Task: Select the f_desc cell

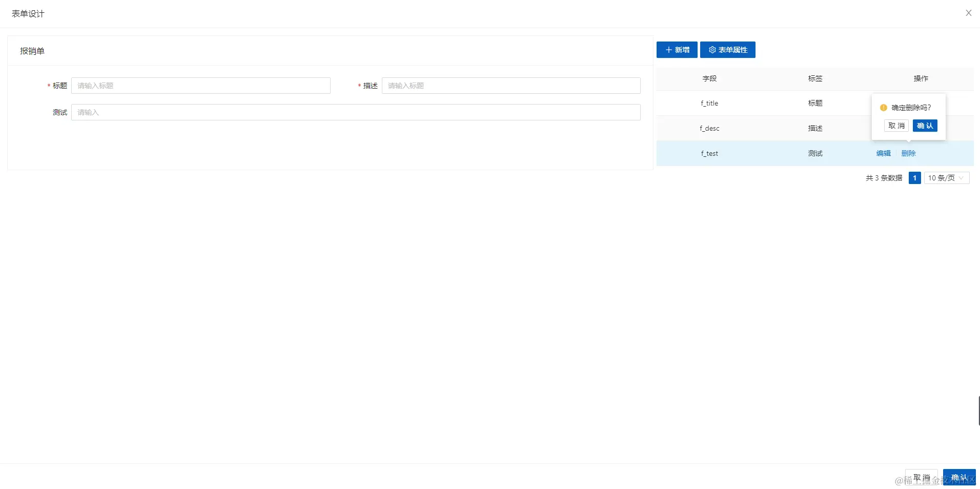Action: click(709, 128)
